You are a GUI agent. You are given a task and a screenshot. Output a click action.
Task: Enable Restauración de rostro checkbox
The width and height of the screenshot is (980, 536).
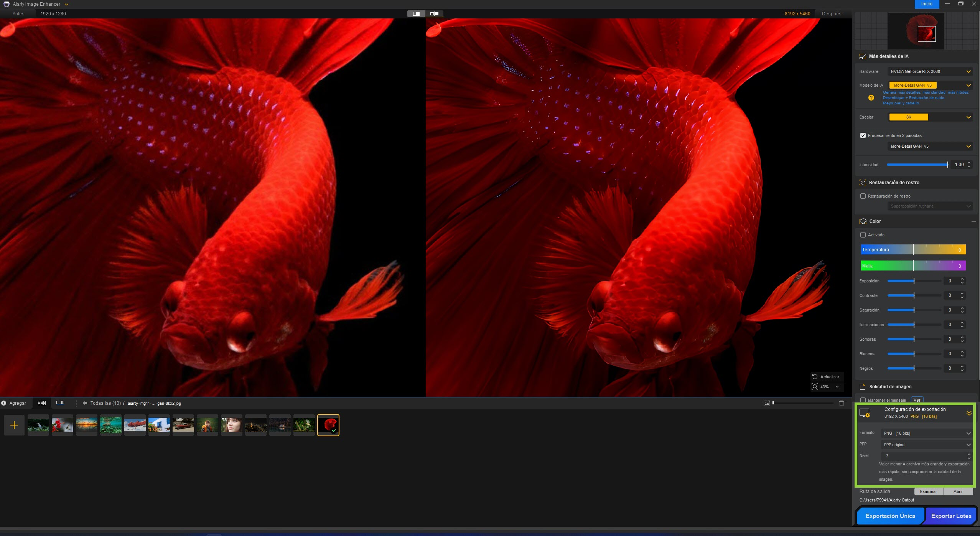point(863,196)
